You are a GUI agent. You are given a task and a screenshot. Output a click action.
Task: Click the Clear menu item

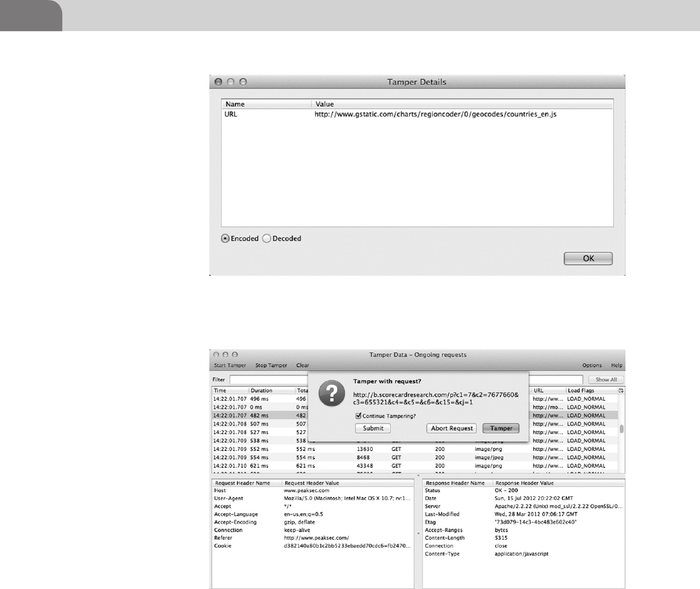click(x=302, y=365)
